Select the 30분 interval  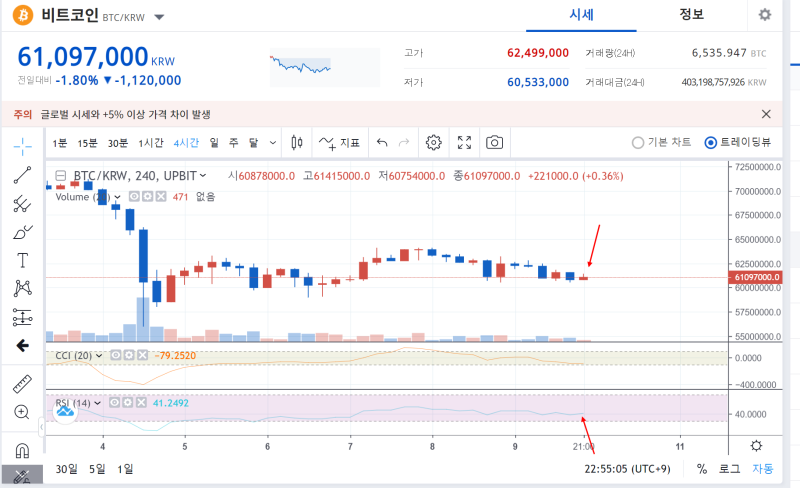[118, 143]
